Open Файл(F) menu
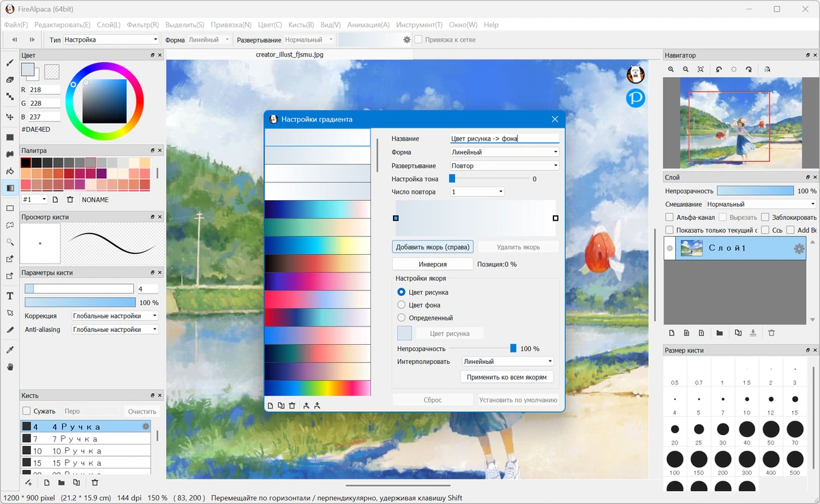The width and height of the screenshot is (820, 504). click(16, 25)
